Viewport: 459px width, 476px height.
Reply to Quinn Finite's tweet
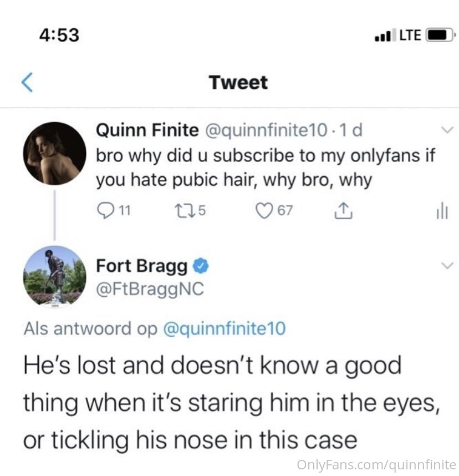105,210
